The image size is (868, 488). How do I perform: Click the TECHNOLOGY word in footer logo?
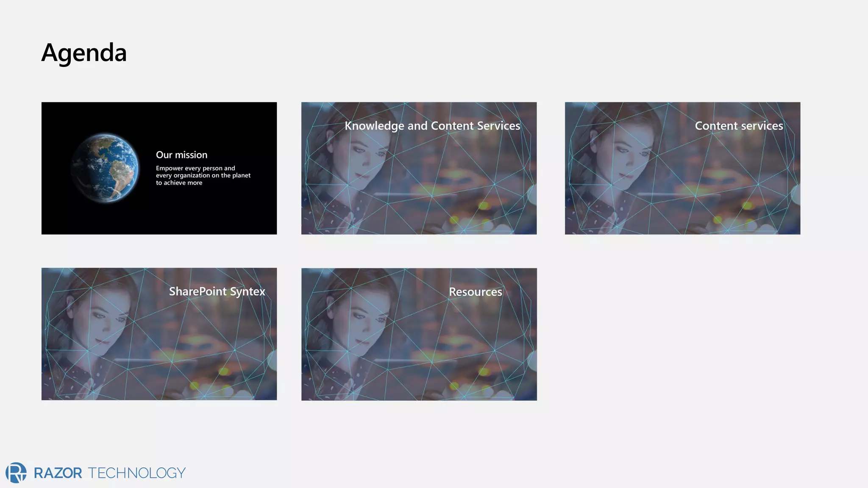[137, 473]
